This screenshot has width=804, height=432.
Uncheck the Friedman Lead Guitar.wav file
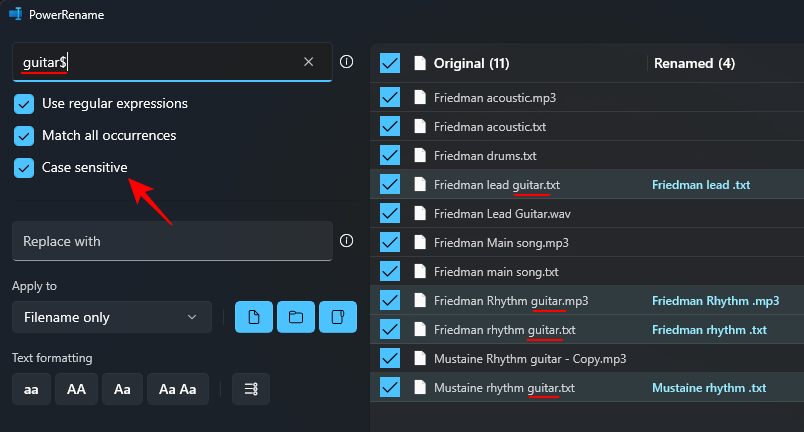tap(390, 214)
